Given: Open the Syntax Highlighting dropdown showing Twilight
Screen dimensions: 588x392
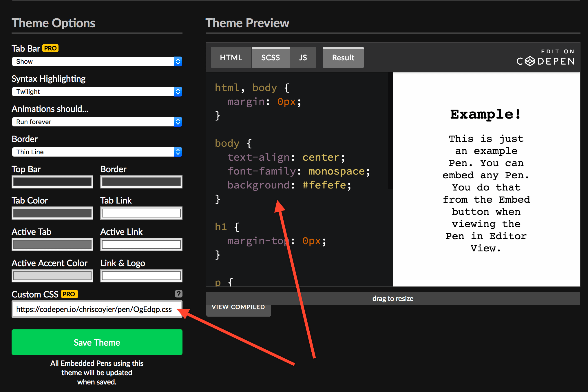Looking at the screenshot, I should pyautogui.click(x=97, y=92).
